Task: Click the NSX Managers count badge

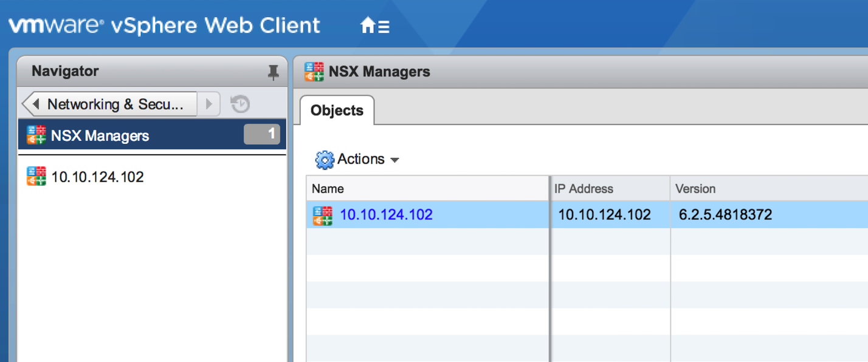Action: click(x=262, y=134)
